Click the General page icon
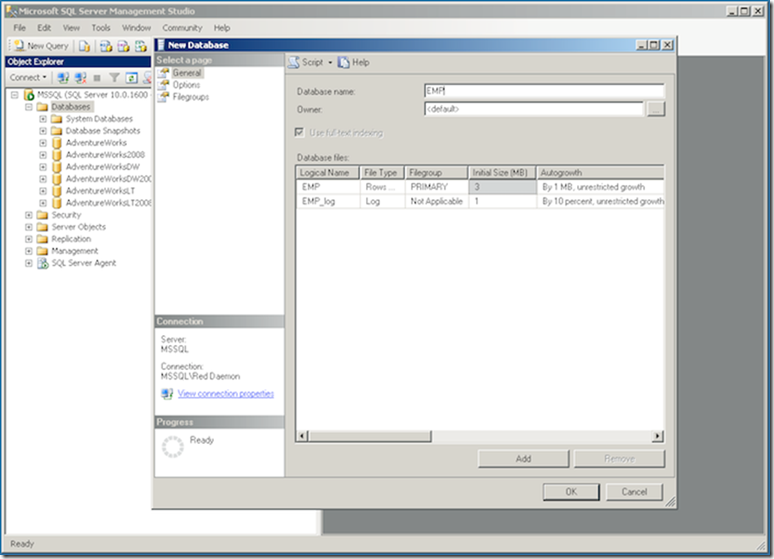This screenshot has width=774, height=559. click(163, 73)
